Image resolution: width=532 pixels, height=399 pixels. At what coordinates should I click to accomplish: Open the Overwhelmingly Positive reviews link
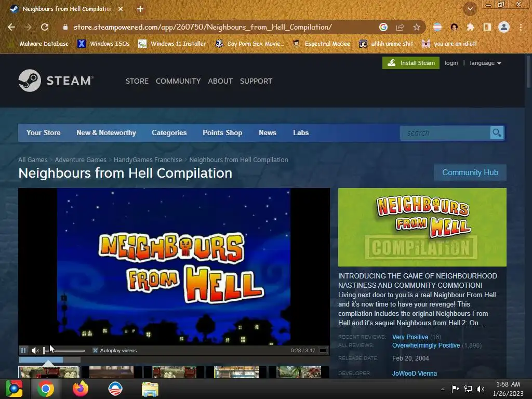coord(426,345)
